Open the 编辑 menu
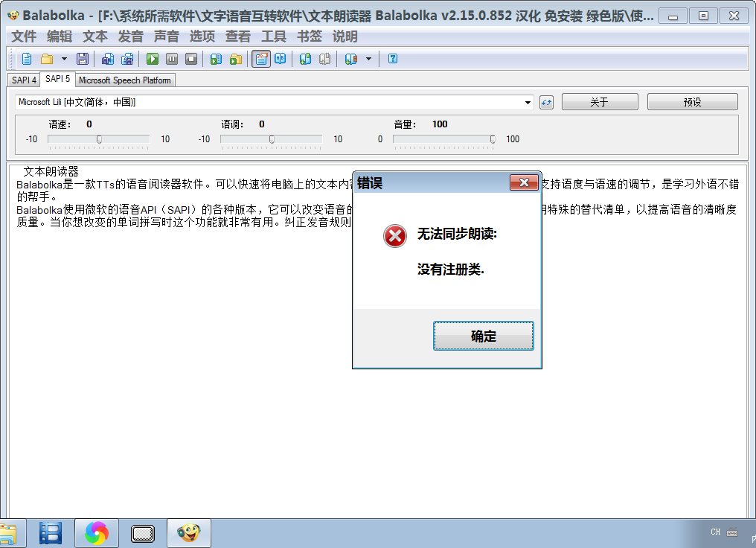This screenshot has width=756, height=548. (60, 36)
